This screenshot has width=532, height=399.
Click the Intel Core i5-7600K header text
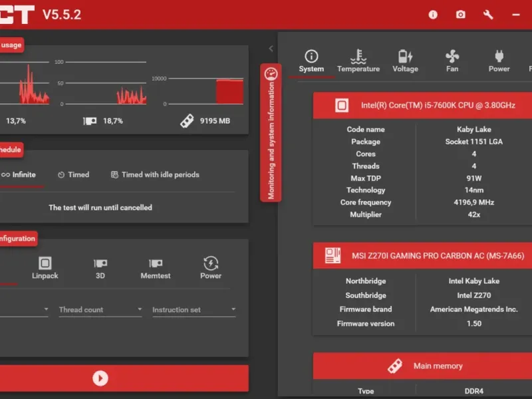(x=438, y=105)
